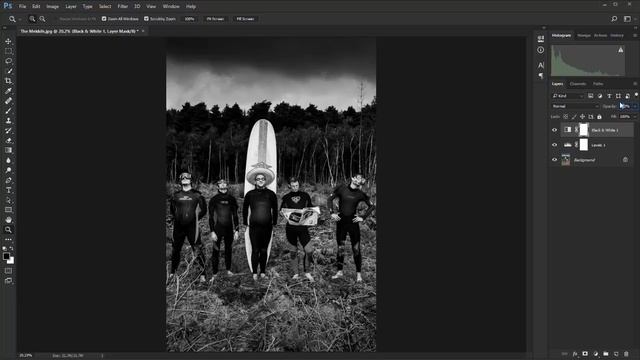Select the Quick Selection tool

click(8, 71)
